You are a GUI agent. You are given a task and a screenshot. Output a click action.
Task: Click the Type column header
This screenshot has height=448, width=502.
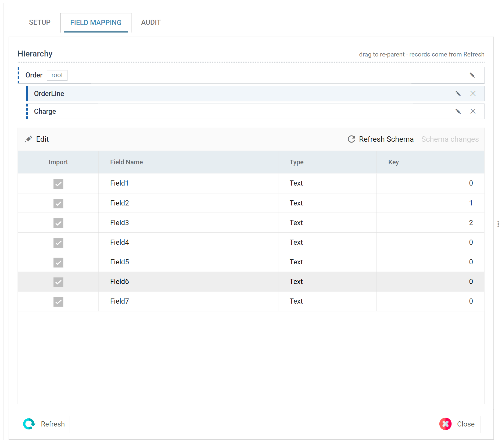327,162
